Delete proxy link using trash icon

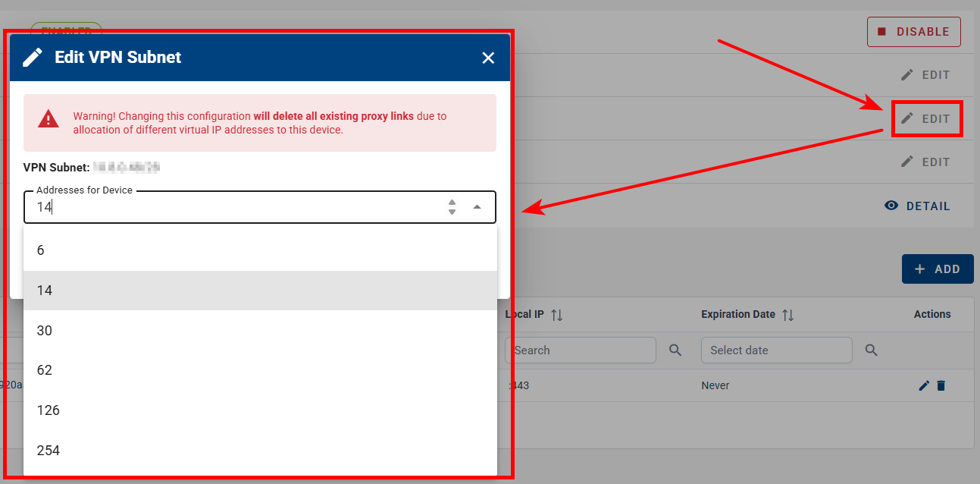tap(941, 385)
